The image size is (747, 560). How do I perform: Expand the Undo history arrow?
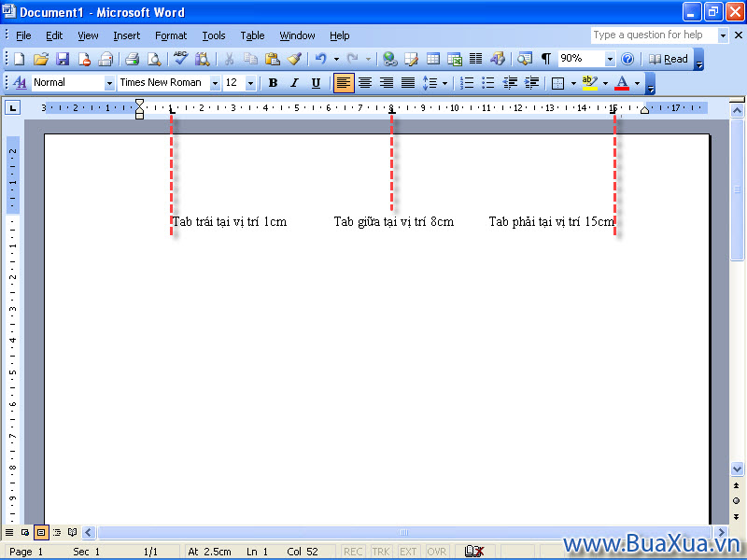(336, 59)
